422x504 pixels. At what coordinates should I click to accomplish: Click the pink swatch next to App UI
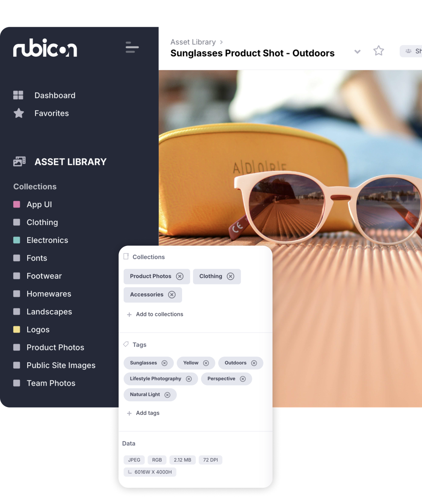click(17, 204)
